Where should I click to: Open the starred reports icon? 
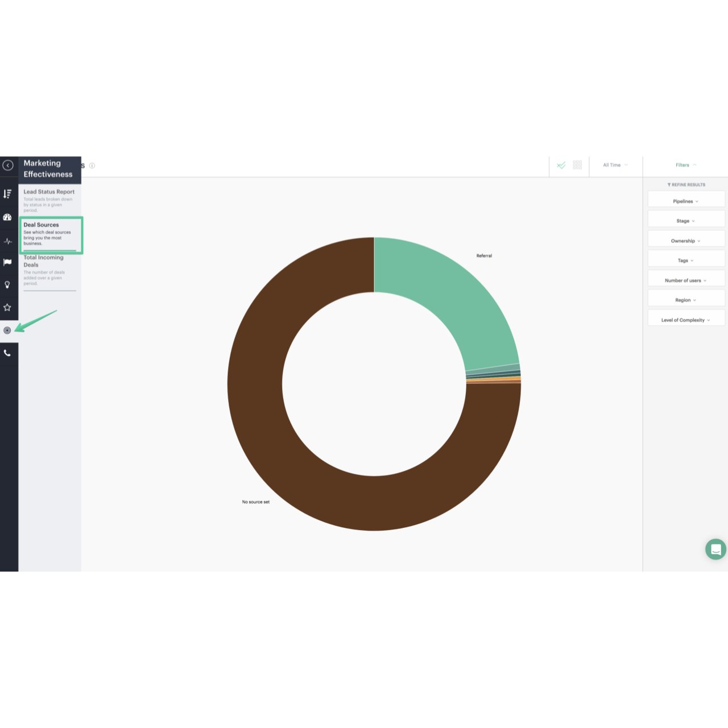click(8, 308)
